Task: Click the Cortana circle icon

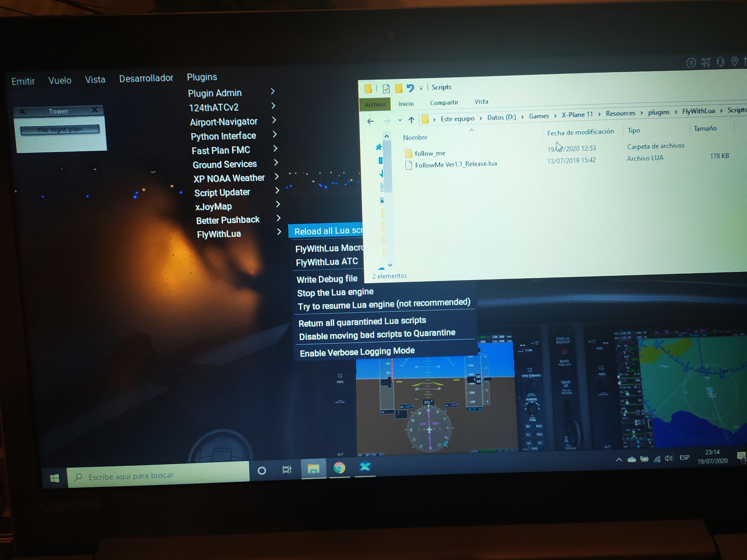Action: pyautogui.click(x=262, y=471)
